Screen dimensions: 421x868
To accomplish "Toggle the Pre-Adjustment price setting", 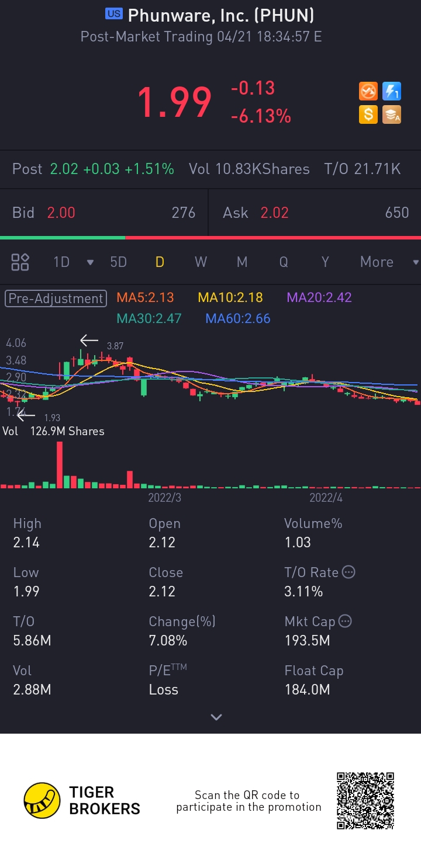I will [56, 298].
